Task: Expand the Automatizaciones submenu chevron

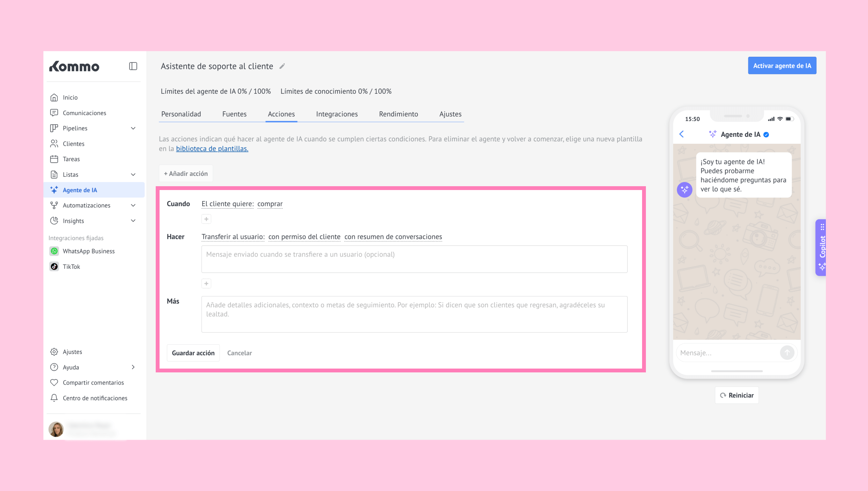Action: pos(133,205)
